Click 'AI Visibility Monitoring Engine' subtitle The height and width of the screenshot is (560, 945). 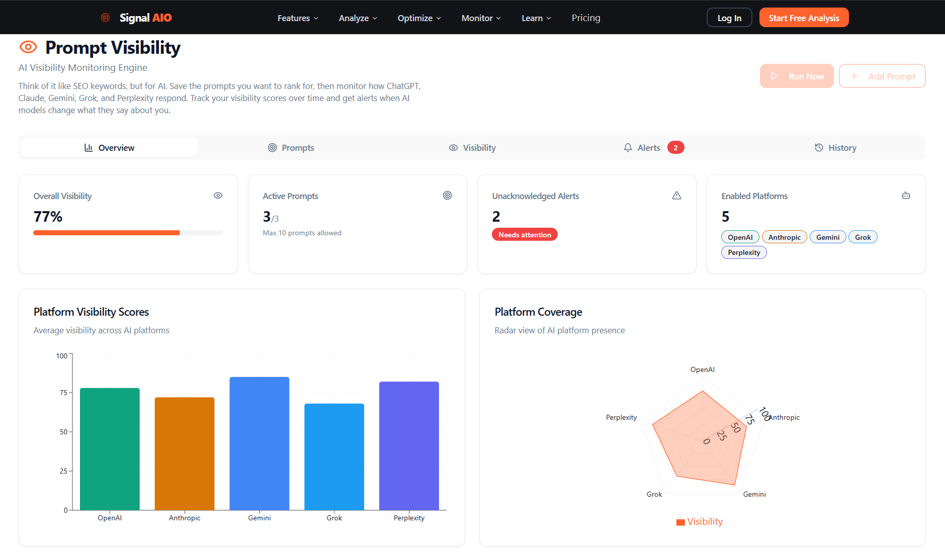pos(83,67)
